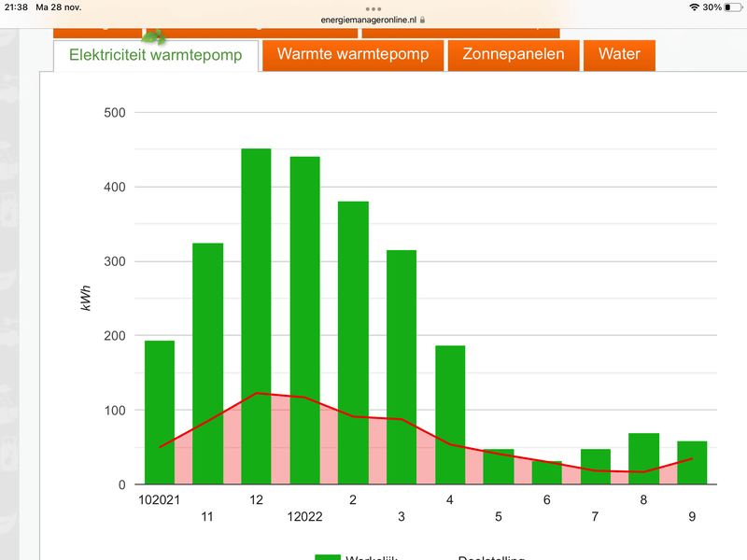Click the y-axis label 500
Screen dimensions: 747x560
point(115,113)
